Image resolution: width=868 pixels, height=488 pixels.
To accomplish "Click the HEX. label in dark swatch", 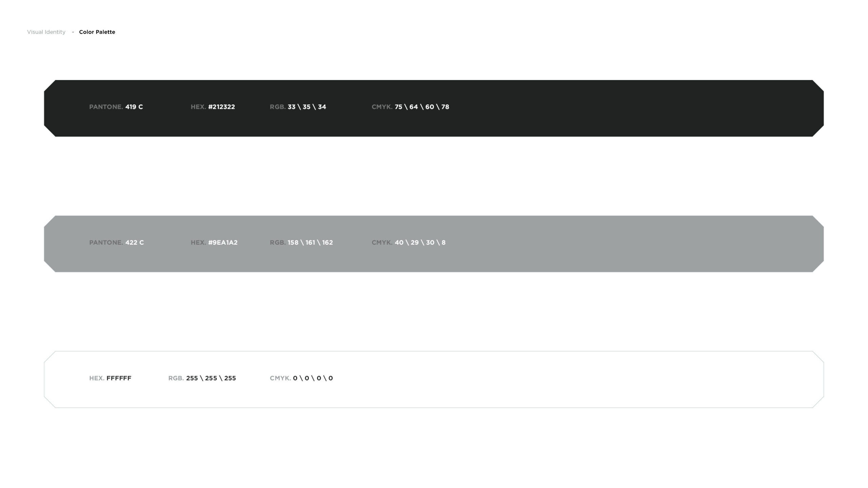I will tap(198, 107).
